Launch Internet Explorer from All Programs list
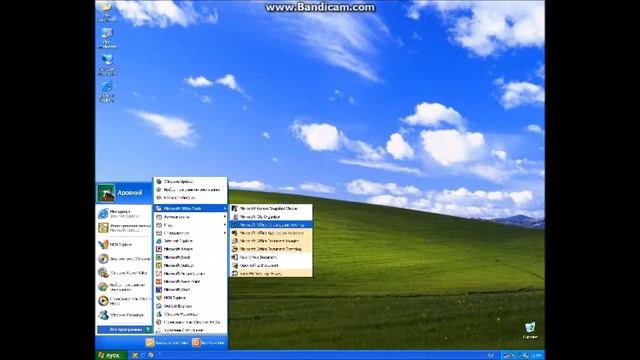 191,241
